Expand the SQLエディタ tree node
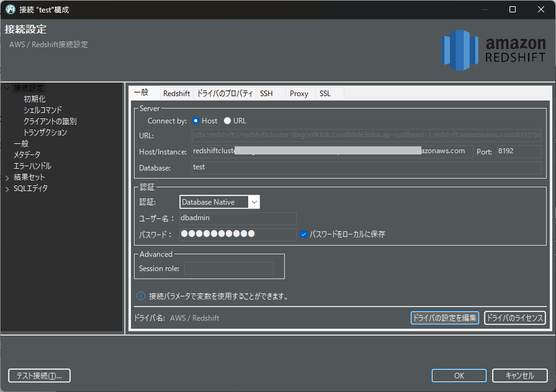This screenshot has width=556, height=392. tap(7, 189)
